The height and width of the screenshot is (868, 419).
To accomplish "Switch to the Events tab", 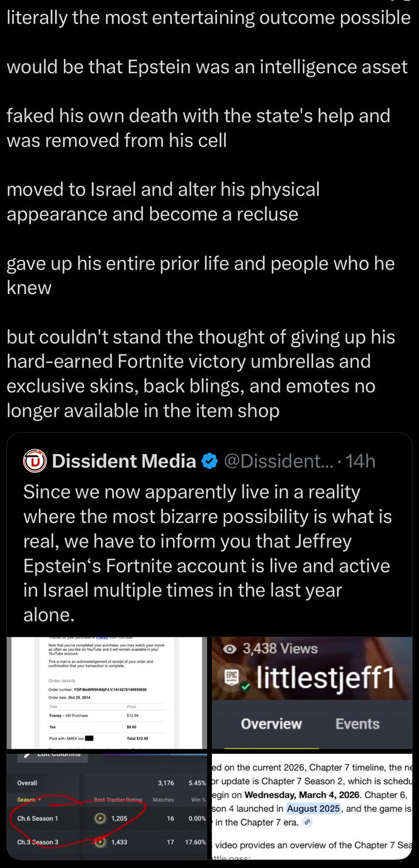I will (x=357, y=724).
